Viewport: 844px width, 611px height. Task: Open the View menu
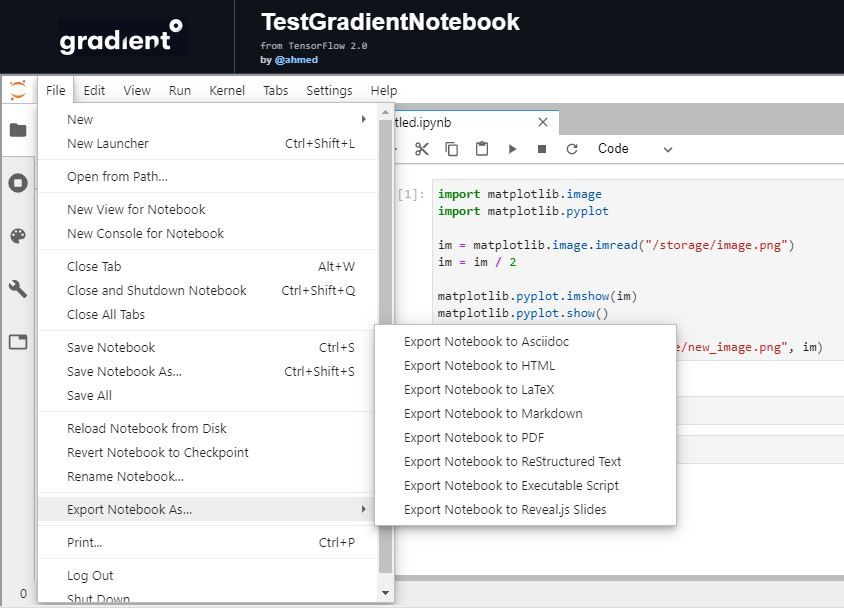137,90
